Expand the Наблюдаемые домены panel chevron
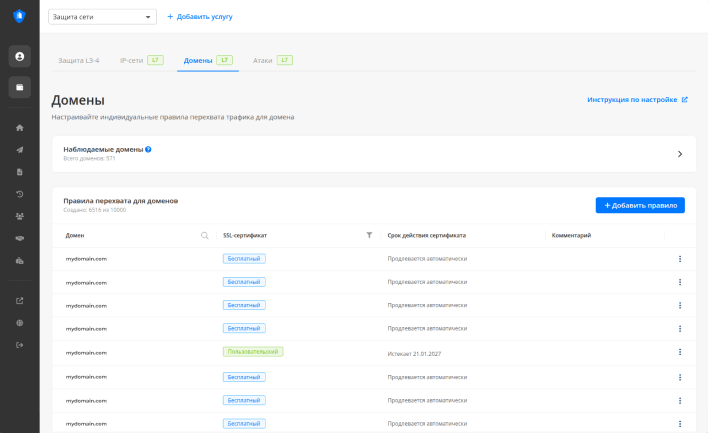The height and width of the screenshot is (433, 708). (679, 154)
